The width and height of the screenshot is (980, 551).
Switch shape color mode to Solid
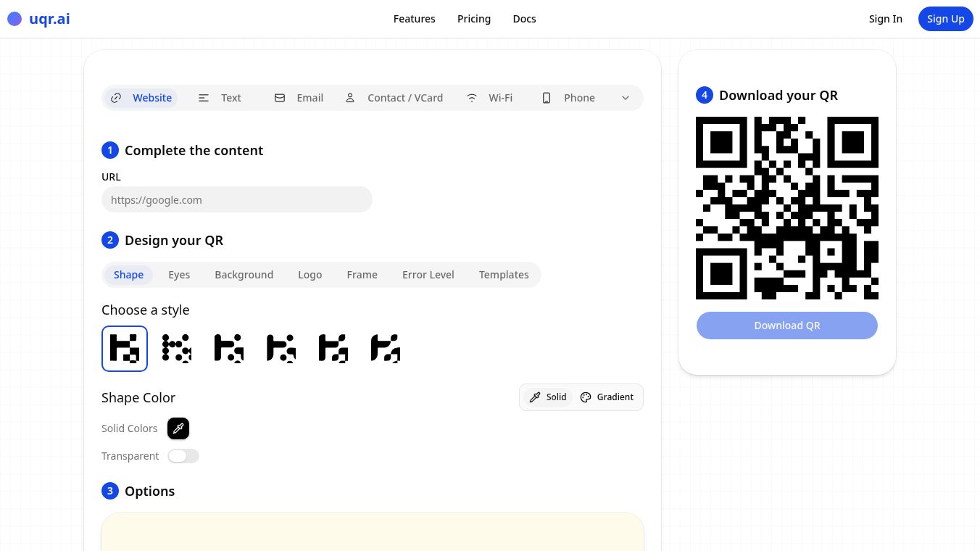[x=548, y=397]
